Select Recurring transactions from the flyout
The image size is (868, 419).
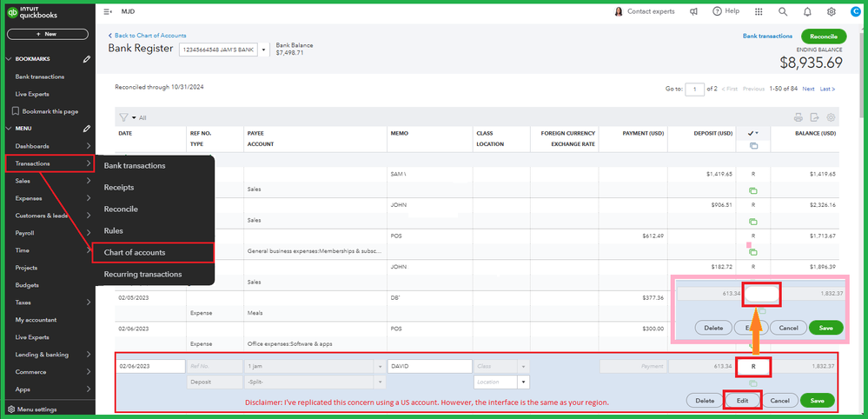coord(142,274)
